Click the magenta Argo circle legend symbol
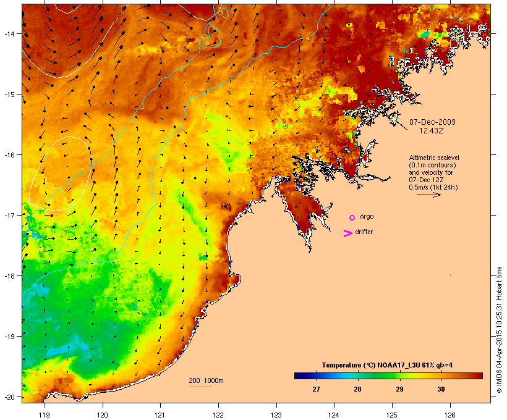The height and width of the screenshot is (420, 507). coord(352,218)
